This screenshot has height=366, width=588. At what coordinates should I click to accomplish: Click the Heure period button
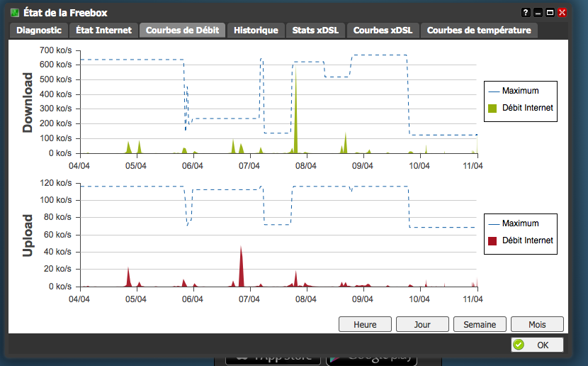pos(365,324)
